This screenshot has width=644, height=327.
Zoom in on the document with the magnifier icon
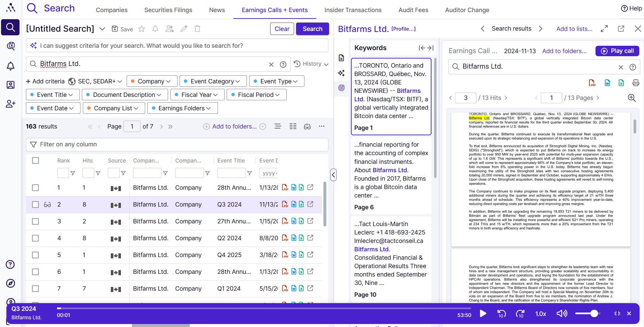pos(632,98)
